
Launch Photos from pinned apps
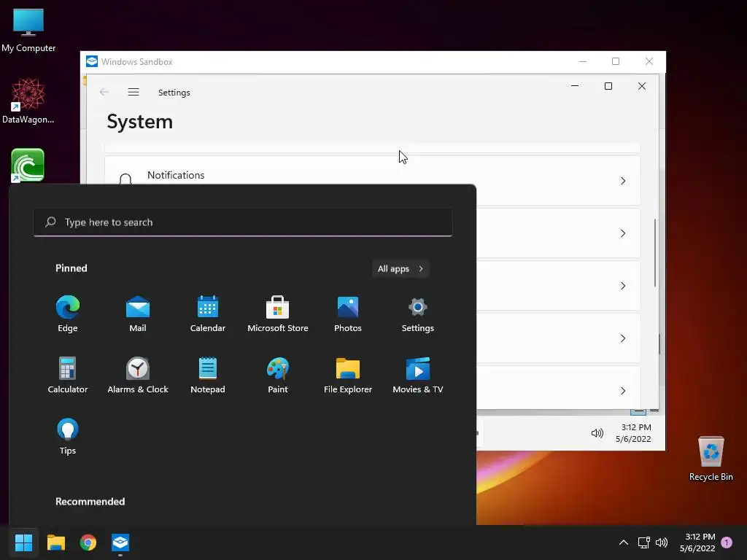point(348,314)
